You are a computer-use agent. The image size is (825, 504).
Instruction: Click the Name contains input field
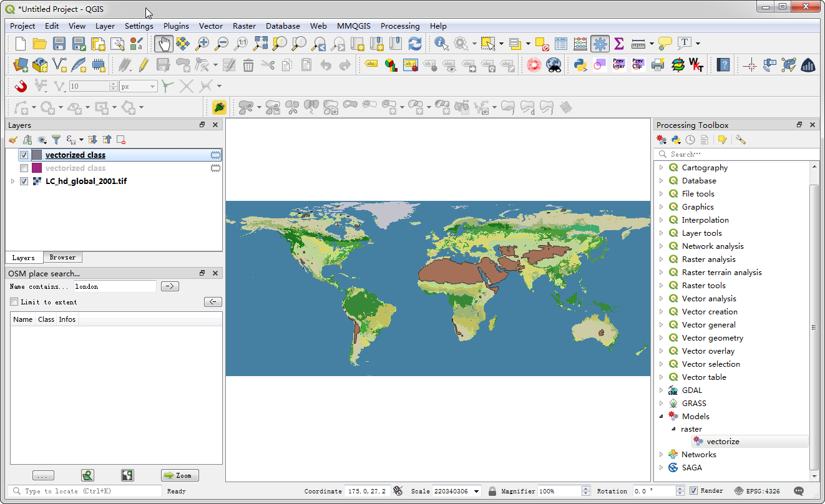tap(115, 286)
